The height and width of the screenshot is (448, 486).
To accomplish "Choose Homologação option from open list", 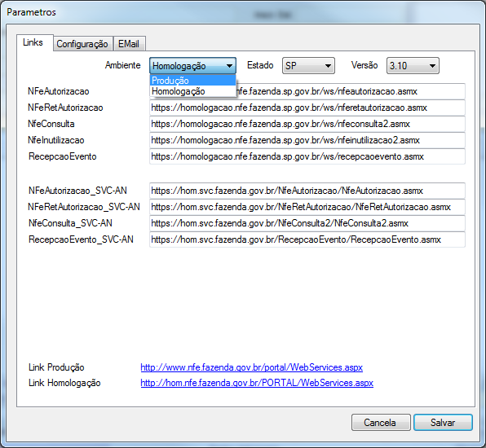I will pyautogui.click(x=192, y=91).
